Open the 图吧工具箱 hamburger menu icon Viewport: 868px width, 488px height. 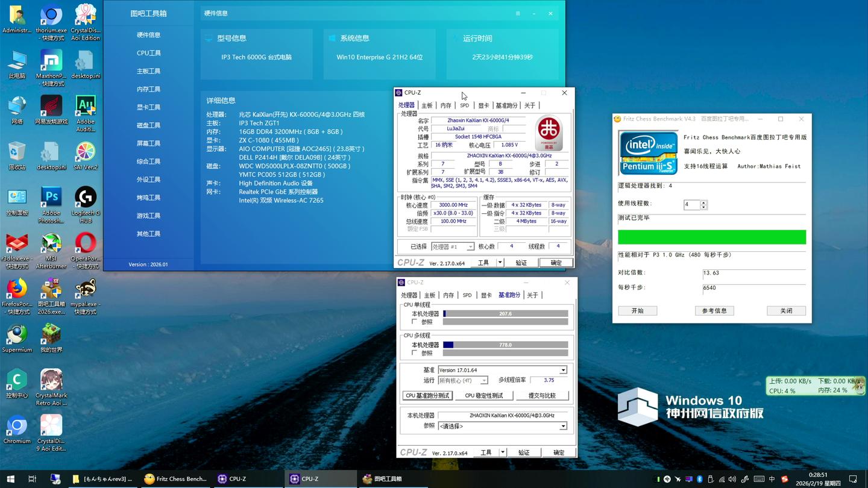(x=517, y=13)
